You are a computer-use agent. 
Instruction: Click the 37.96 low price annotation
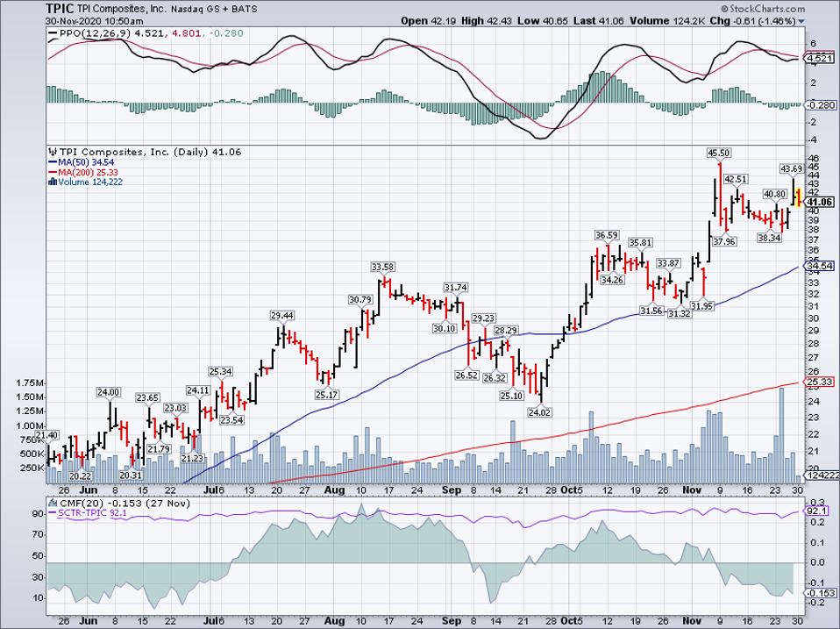[724, 241]
